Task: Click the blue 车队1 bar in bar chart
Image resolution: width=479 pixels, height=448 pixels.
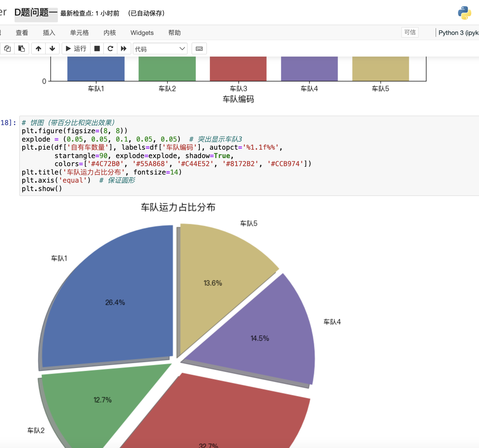Action: click(x=96, y=69)
